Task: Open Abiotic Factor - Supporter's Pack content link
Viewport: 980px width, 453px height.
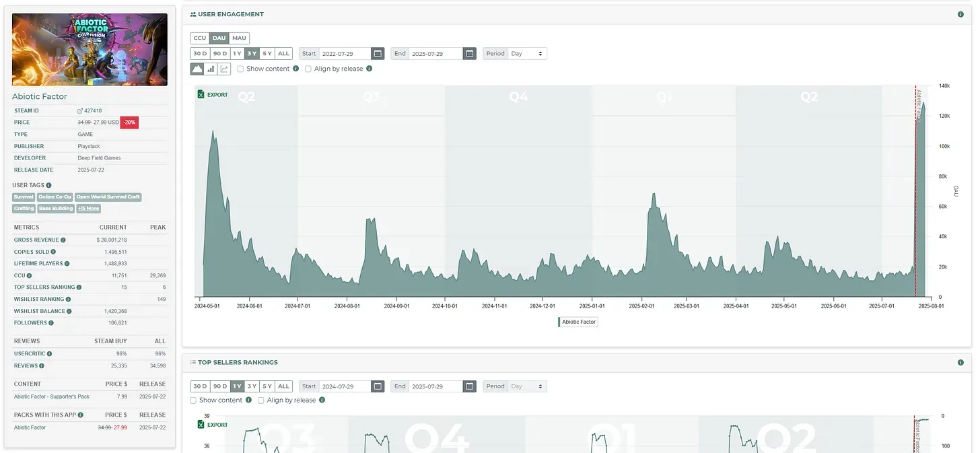Action: click(51, 396)
